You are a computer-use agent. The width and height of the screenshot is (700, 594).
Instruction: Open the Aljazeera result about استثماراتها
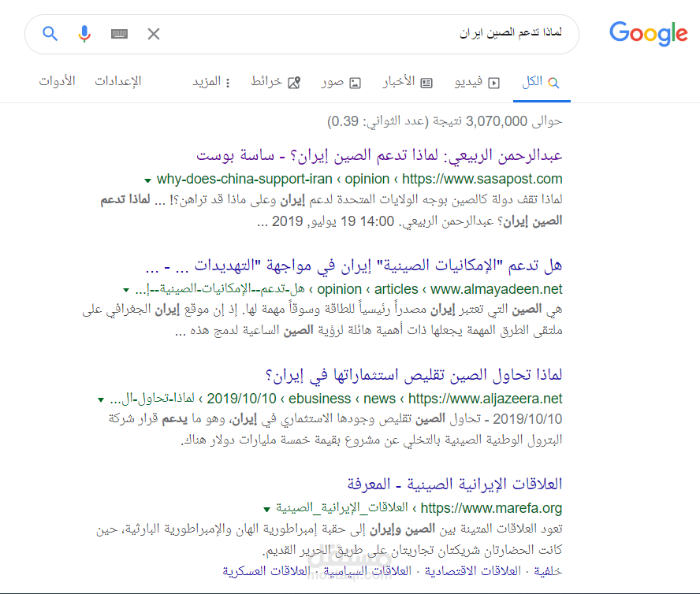(413, 375)
